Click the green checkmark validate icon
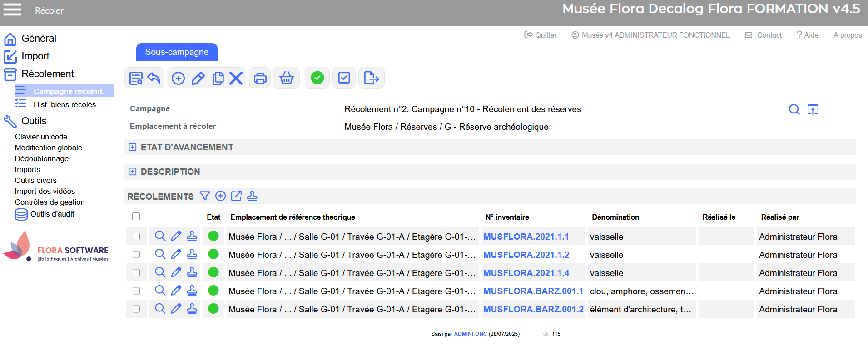Viewport: 868px width, 360px height. (x=317, y=78)
